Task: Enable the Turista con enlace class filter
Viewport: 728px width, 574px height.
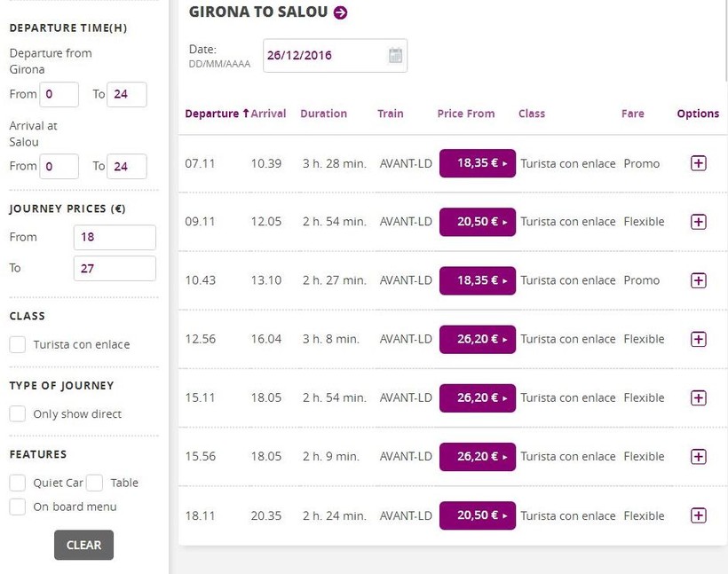Action: click(18, 344)
